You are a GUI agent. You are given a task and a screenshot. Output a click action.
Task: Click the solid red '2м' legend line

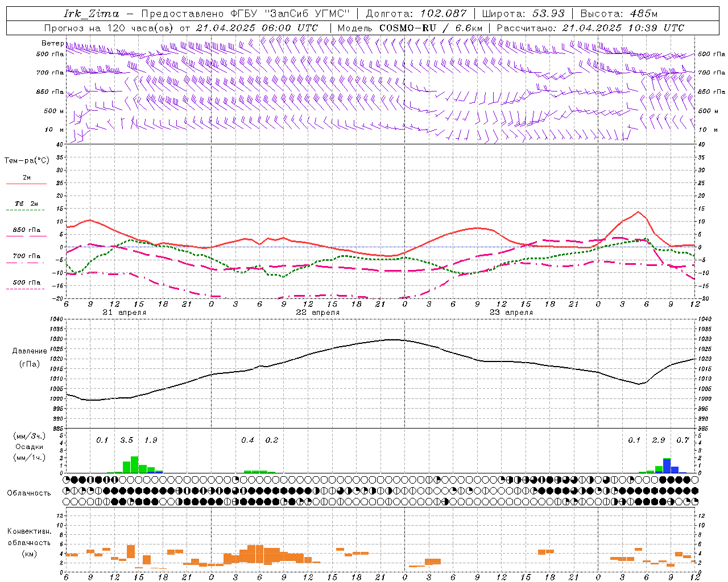[x=26, y=184]
